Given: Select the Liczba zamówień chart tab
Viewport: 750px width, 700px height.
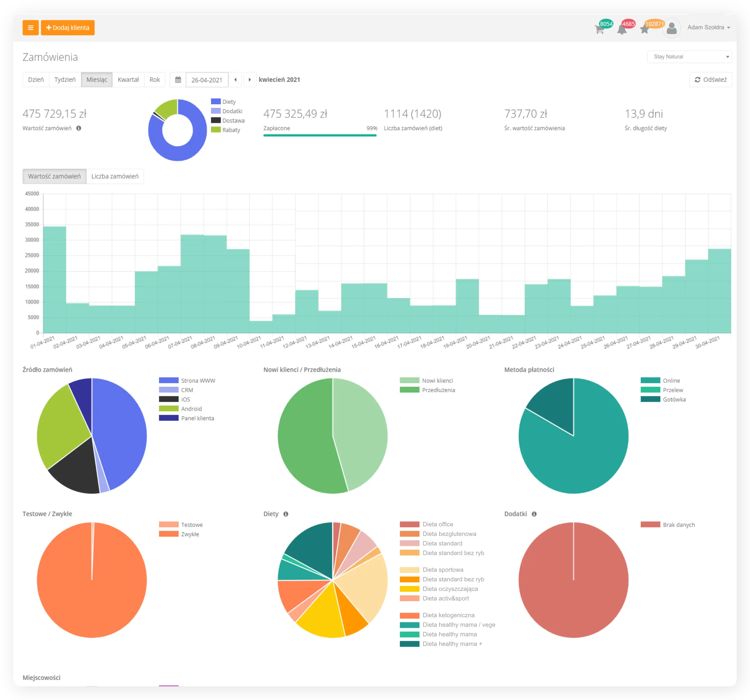Looking at the screenshot, I should [x=115, y=176].
